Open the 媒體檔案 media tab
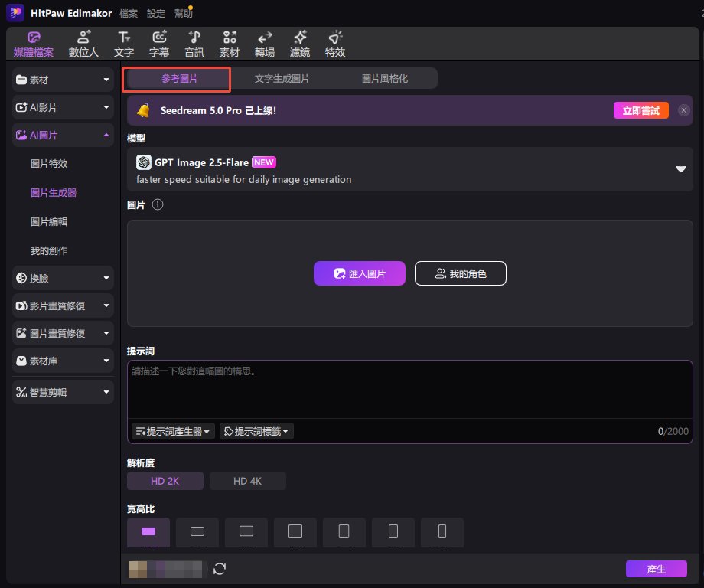The width and height of the screenshot is (704, 588). 34,44
